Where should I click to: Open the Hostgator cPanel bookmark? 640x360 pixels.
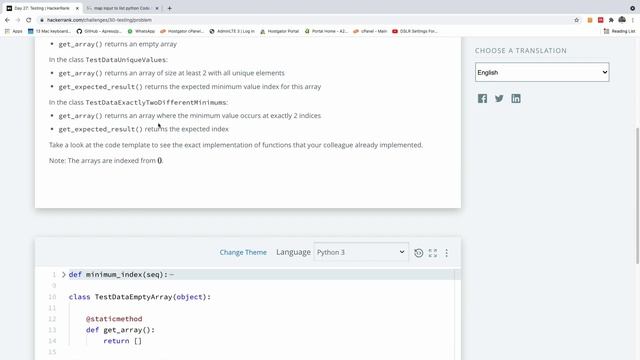[182, 31]
